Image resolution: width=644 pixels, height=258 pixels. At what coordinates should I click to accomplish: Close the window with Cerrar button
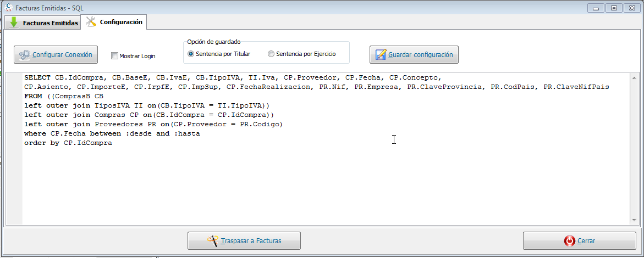[x=580, y=241]
